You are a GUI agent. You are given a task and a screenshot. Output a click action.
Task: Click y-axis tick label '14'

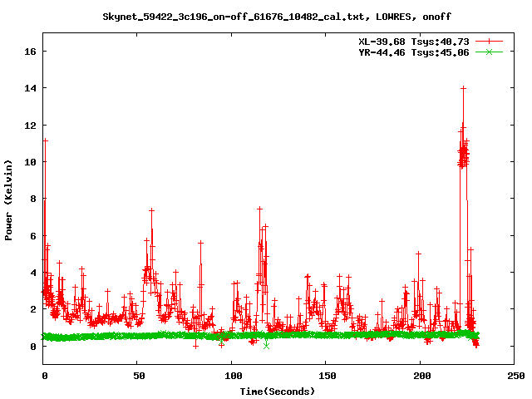[x=30, y=88]
